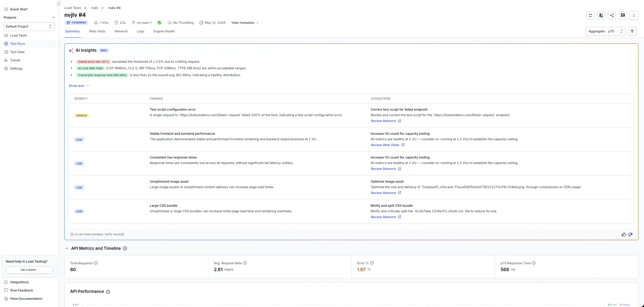Click the re-run test icon button
Screen dimensions: 644x307
(x=591, y=15)
